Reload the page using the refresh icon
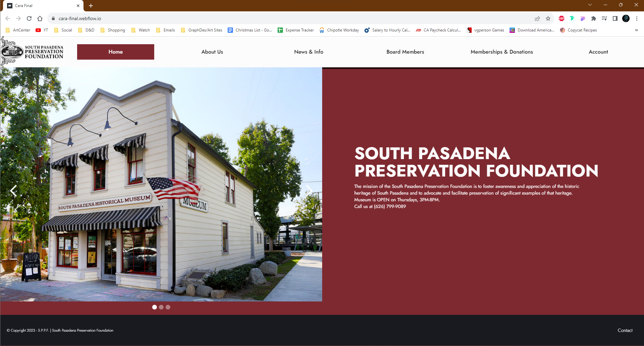This screenshot has height=346, width=644. [x=29, y=18]
